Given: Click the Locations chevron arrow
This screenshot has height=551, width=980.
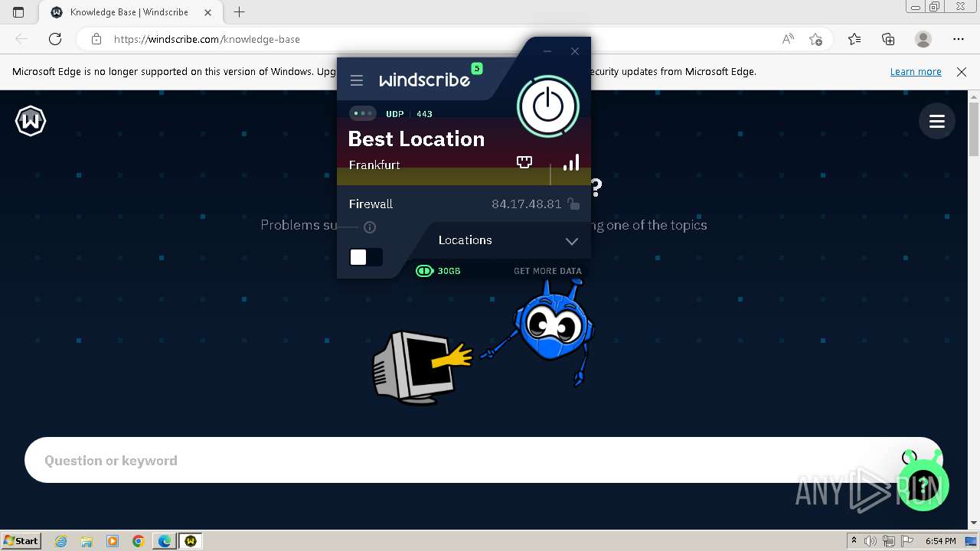Looking at the screenshot, I should click(572, 241).
